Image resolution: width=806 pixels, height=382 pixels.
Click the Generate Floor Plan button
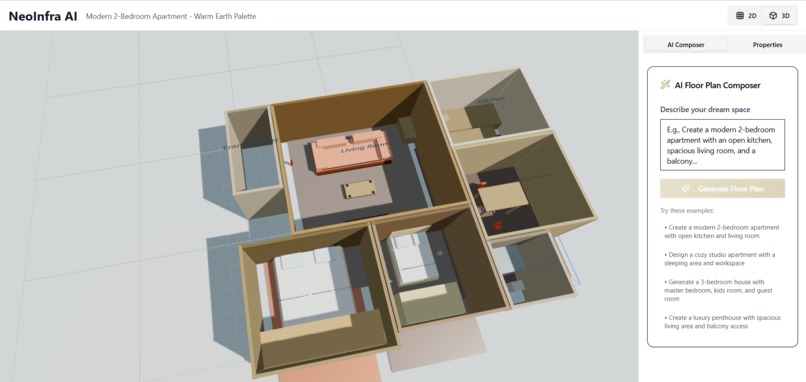(722, 189)
